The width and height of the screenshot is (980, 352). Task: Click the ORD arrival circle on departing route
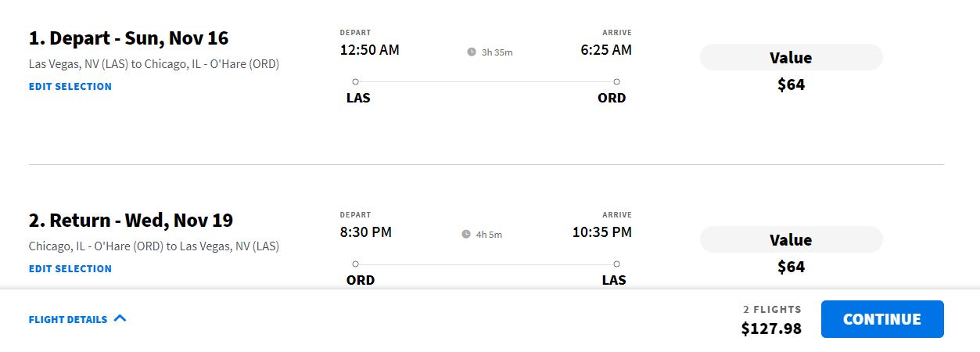coord(616,81)
